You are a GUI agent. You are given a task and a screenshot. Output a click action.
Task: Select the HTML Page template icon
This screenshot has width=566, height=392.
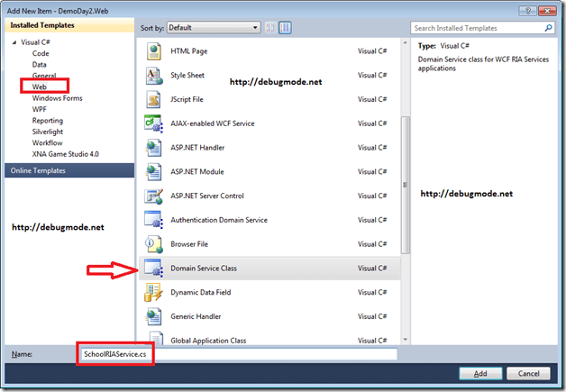(x=152, y=51)
